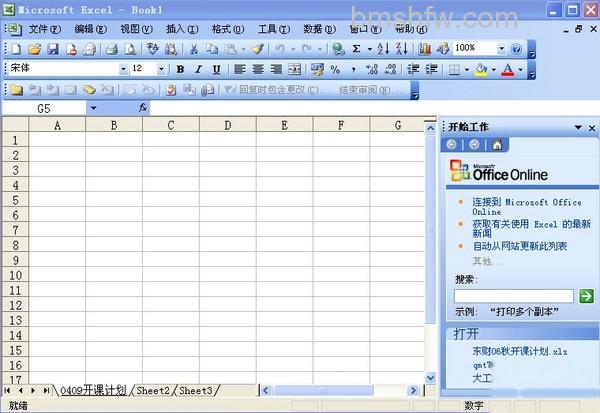Toggle Bold formatting
The image size is (600, 413).
pos(180,69)
